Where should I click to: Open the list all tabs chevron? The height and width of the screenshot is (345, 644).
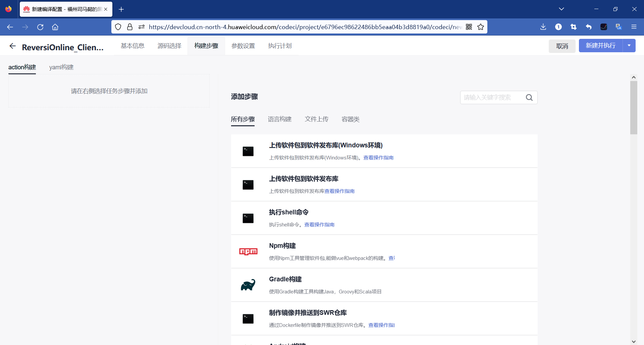click(562, 9)
